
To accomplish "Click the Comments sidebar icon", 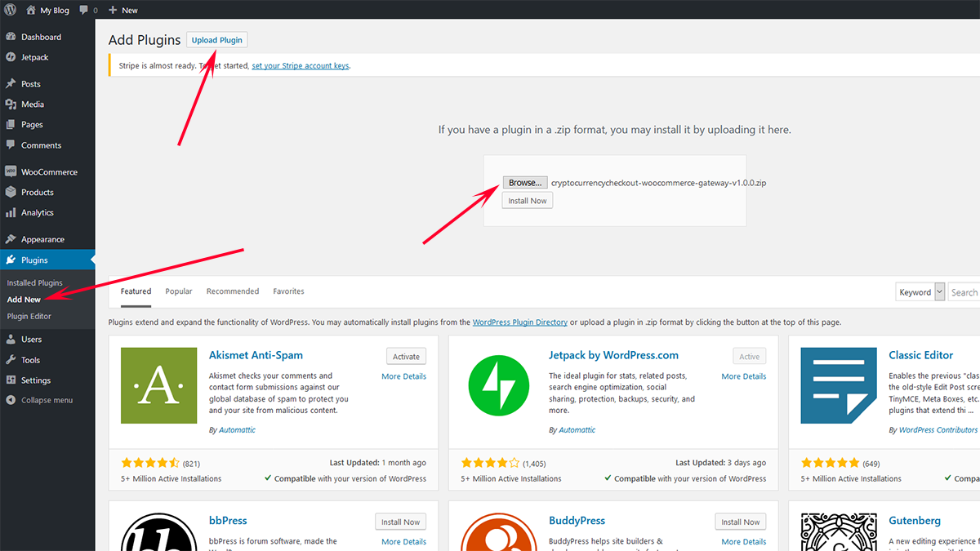I will pyautogui.click(x=11, y=145).
